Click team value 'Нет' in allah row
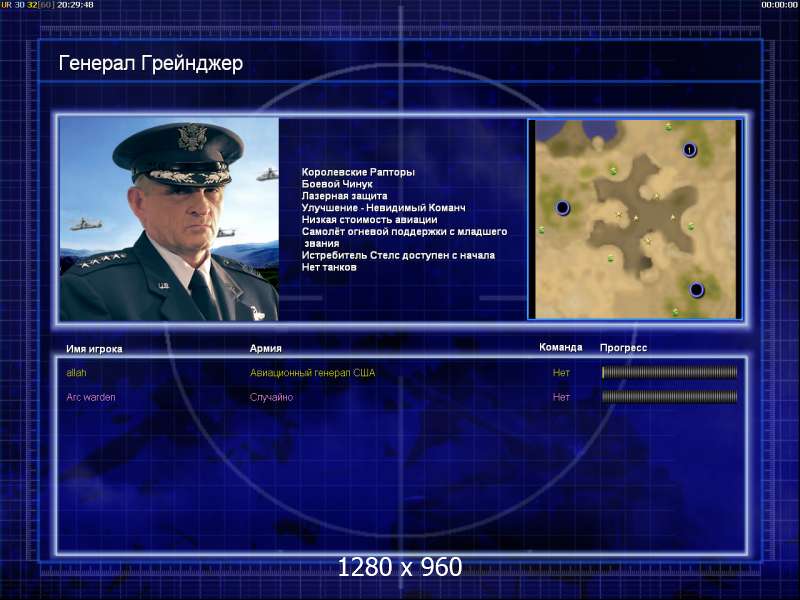800x600 pixels. [561, 373]
